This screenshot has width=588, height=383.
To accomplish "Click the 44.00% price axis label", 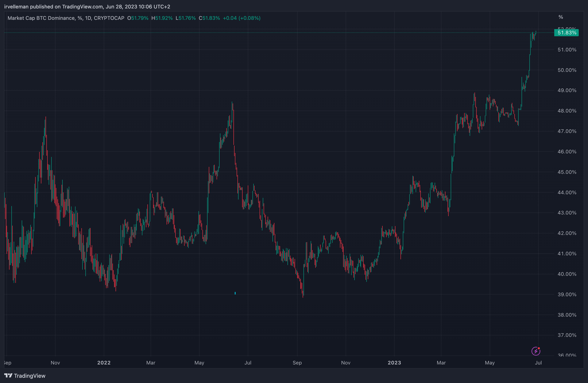I will 567,193.
